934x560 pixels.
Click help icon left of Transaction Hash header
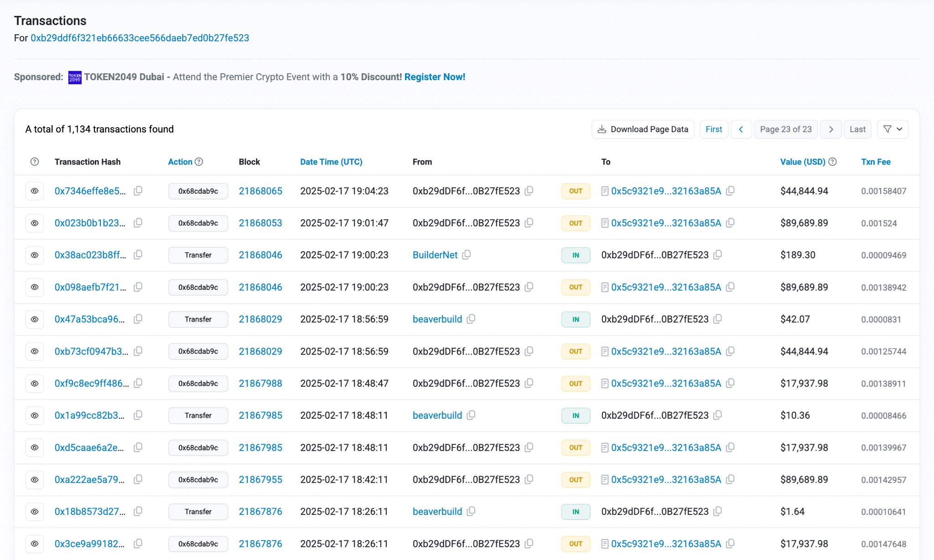point(35,162)
